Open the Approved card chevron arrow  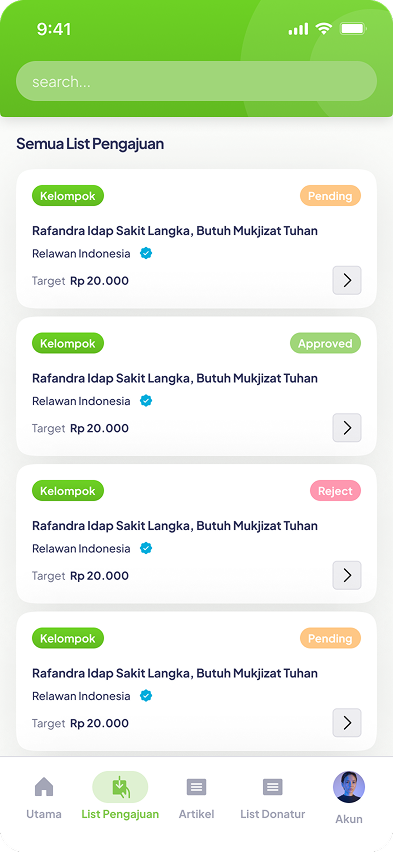[347, 428]
